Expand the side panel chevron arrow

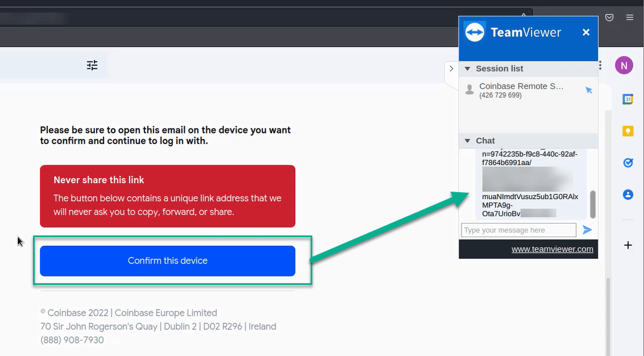(x=451, y=69)
